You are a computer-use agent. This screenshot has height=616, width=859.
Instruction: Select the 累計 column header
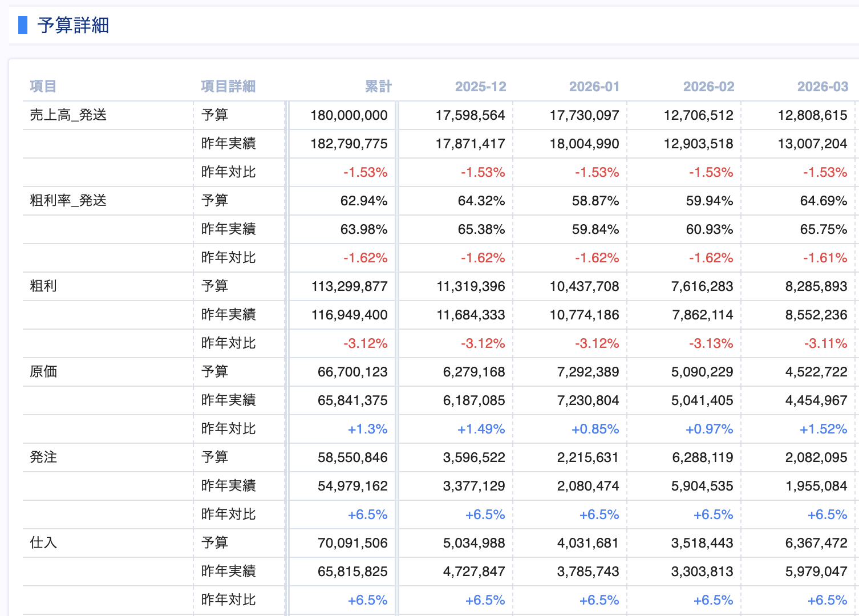[x=378, y=86]
